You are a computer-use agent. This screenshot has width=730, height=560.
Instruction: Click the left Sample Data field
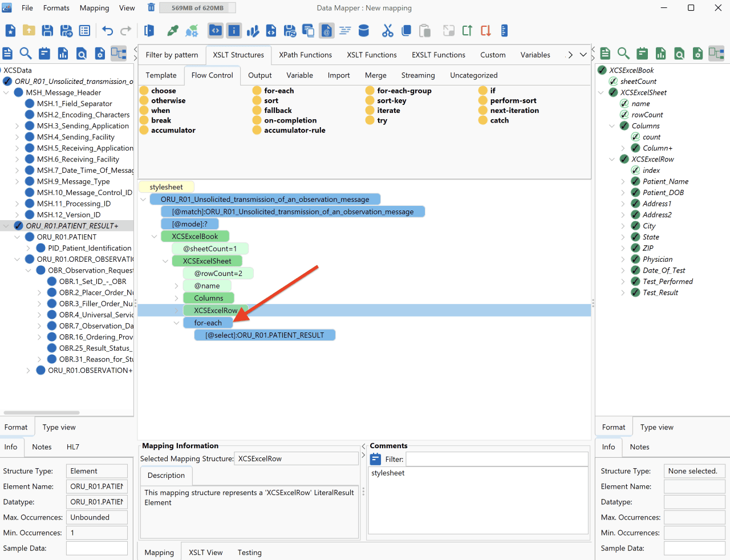pyautogui.click(x=97, y=548)
